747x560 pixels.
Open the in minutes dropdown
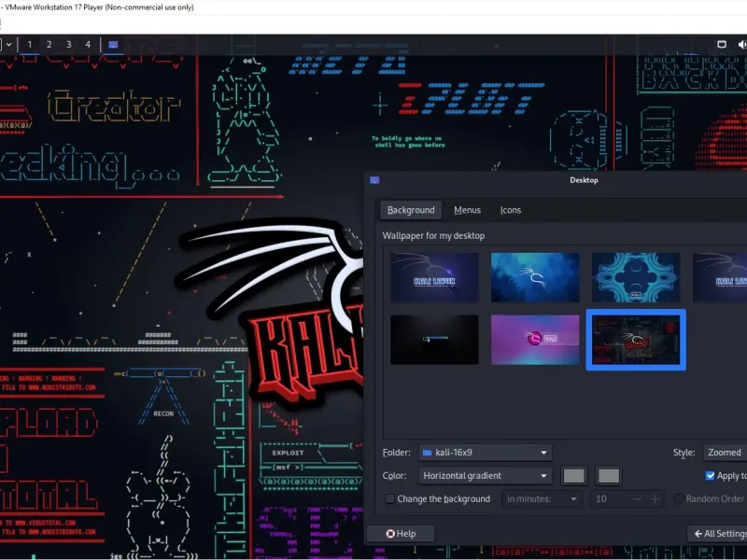pos(543,499)
